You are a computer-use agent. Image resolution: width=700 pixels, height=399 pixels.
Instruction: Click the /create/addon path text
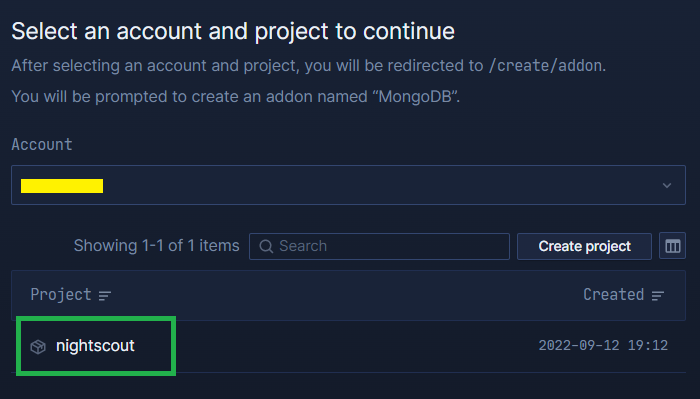click(547, 66)
